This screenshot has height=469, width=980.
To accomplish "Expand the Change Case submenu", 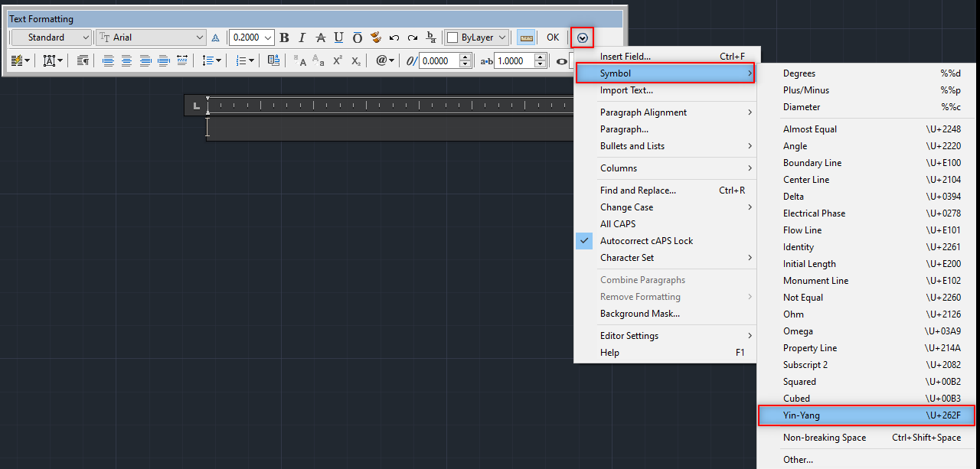I will point(665,207).
